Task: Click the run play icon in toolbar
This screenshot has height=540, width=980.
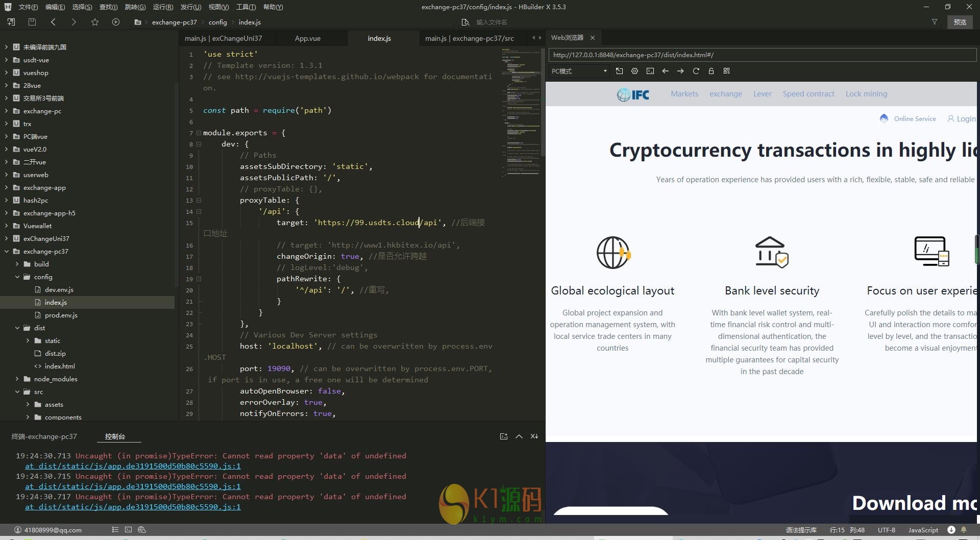Action: click(116, 22)
